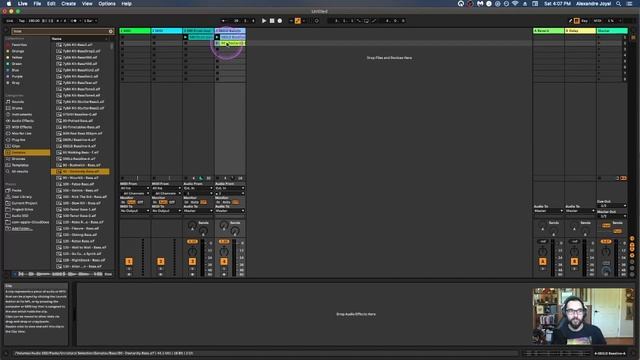The height and width of the screenshot is (360, 640).
Task: Show All results in browser
Action: point(20,171)
